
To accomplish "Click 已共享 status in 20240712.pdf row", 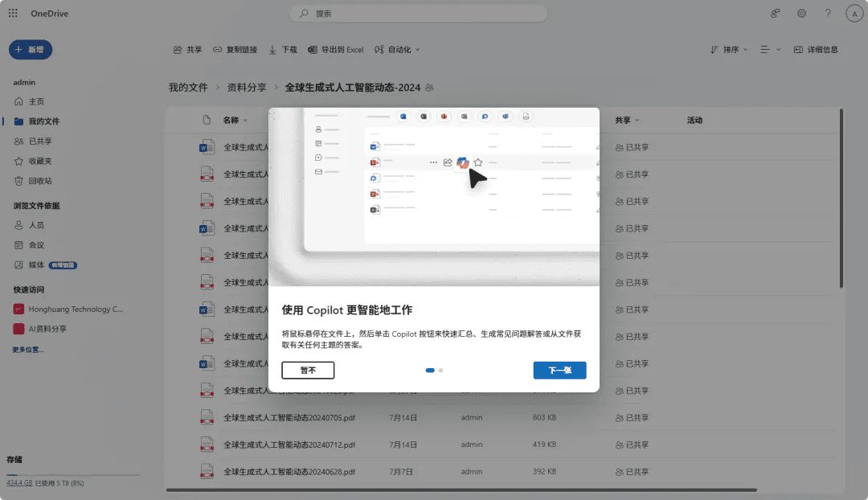I will tap(632, 445).
